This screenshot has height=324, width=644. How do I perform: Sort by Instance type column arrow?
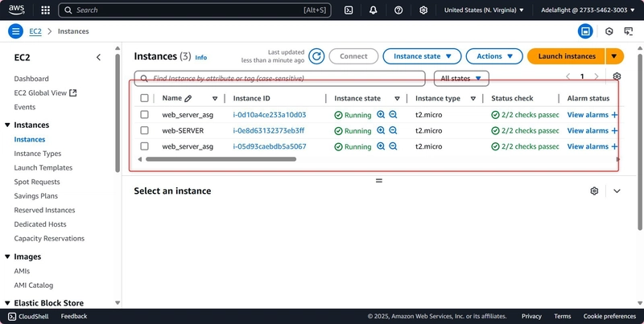(x=473, y=98)
